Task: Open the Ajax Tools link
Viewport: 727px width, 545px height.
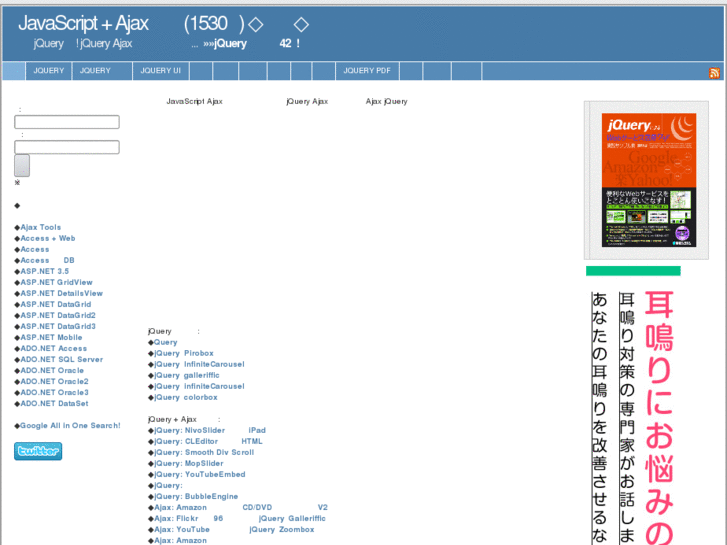Action: tap(40, 227)
